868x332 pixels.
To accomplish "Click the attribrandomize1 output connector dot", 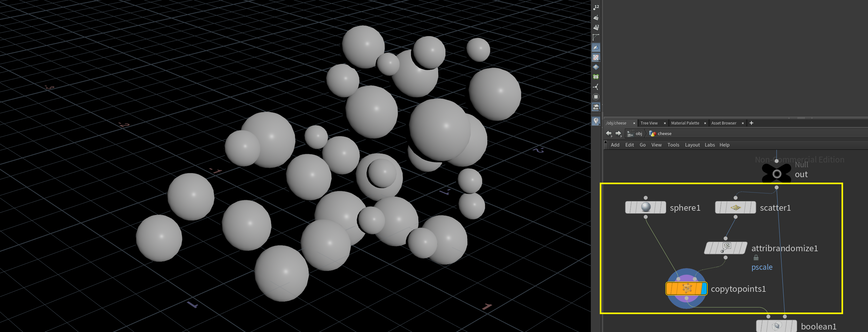I will [726, 258].
